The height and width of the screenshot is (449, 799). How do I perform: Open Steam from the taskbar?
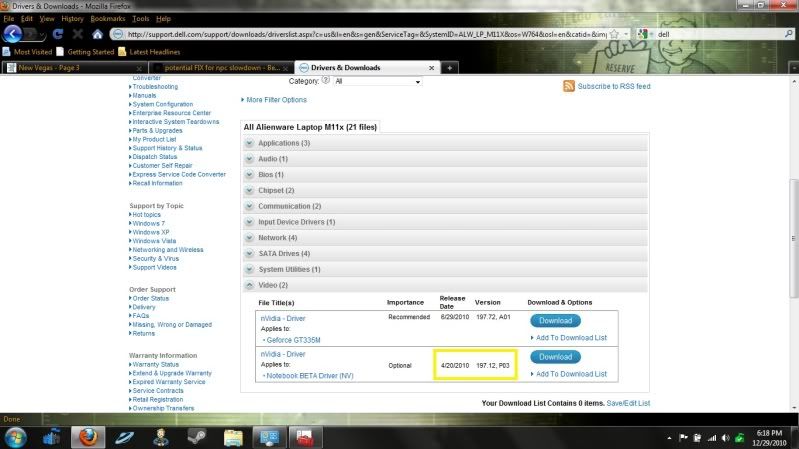(x=197, y=437)
